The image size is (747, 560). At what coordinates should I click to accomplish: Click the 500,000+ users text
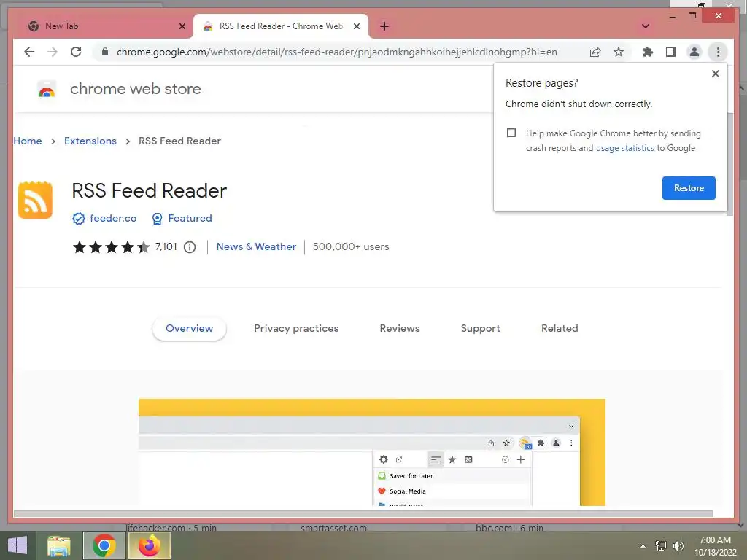tap(351, 246)
